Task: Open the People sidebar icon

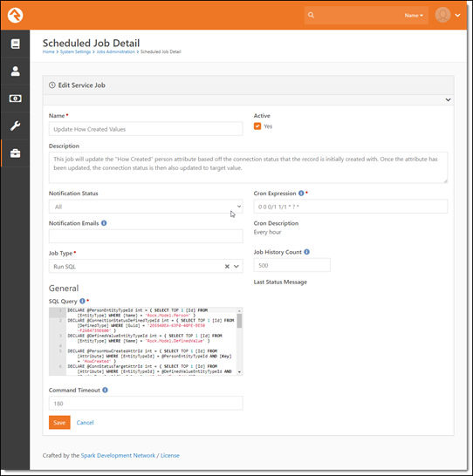Action: [x=15, y=71]
